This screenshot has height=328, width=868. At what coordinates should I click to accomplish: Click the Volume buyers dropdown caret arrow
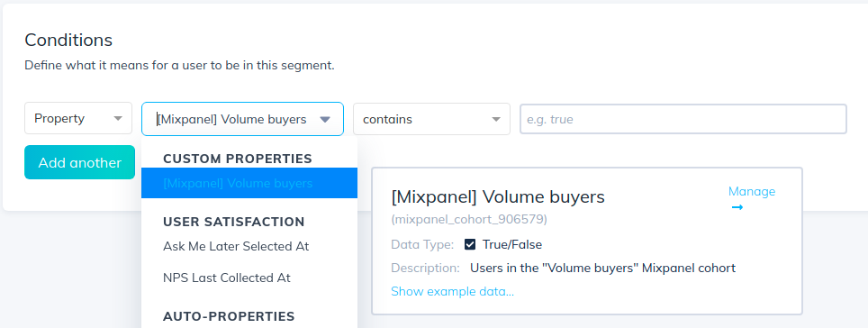point(325,119)
